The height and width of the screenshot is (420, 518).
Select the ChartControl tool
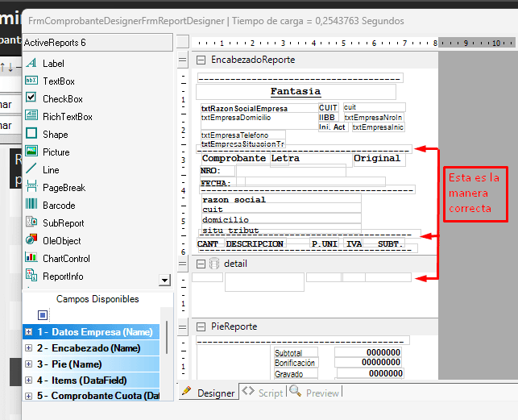66,258
